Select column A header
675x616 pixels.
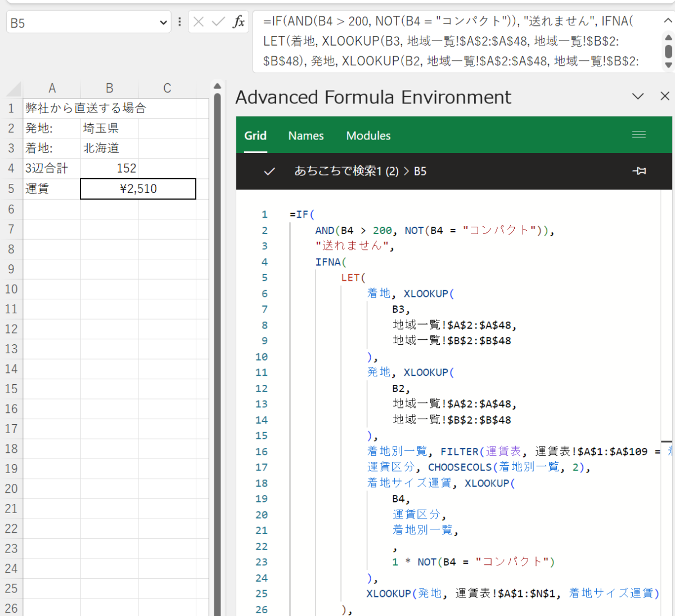[x=52, y=88]
